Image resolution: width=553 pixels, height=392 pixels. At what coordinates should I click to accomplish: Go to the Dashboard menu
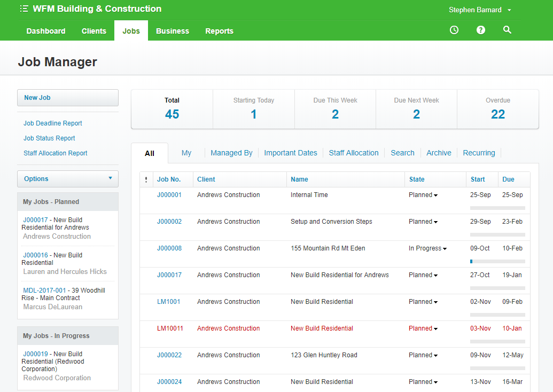[x=46, y=31]
